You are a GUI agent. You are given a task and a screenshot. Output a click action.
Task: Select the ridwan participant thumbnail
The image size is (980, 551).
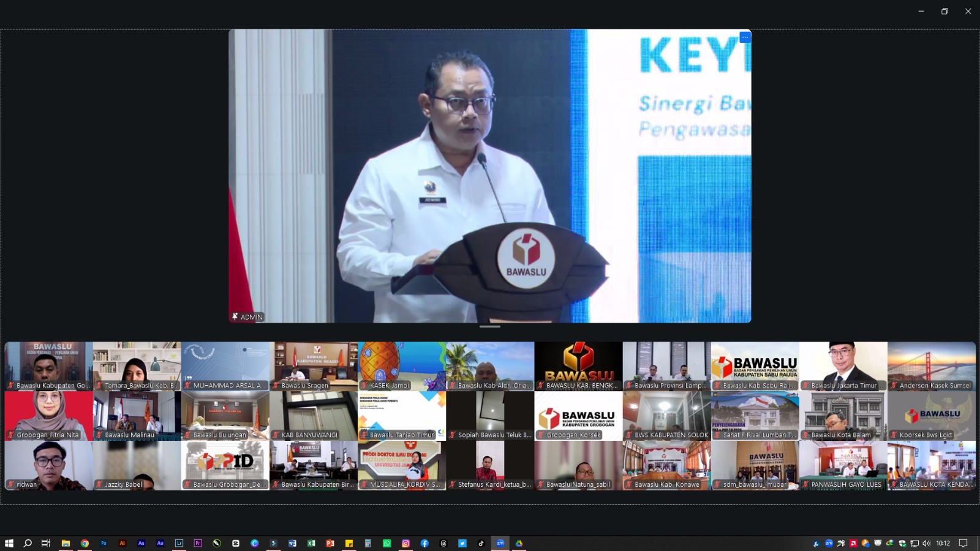pos(49,465)
